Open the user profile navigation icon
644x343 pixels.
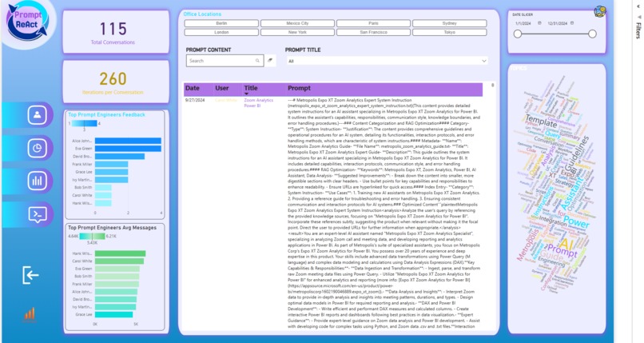(37, 114)
